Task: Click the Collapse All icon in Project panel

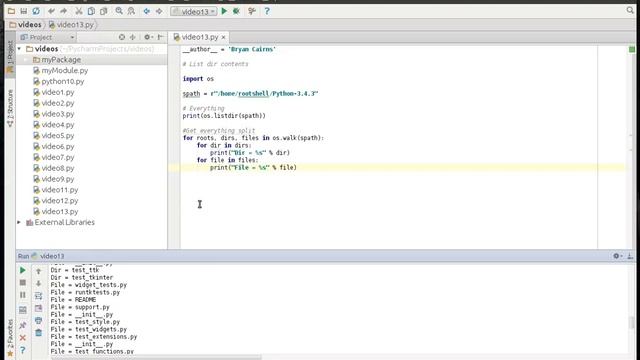Action: coord(133,37)
